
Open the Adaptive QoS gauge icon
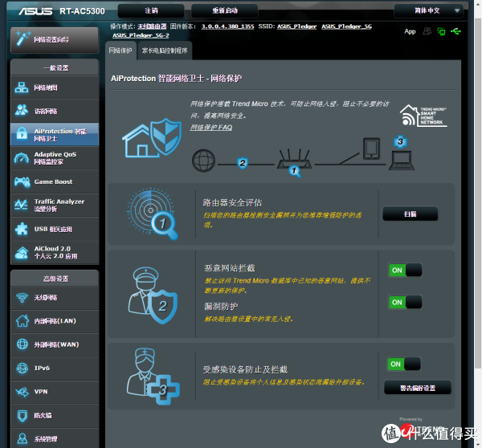(22, 158)
